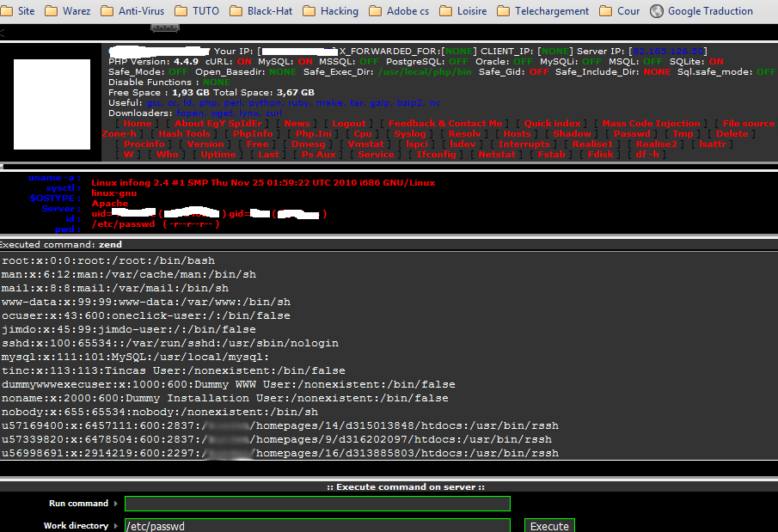
Task: Open the Cour bookmarks folder
Action: [620, 11]
